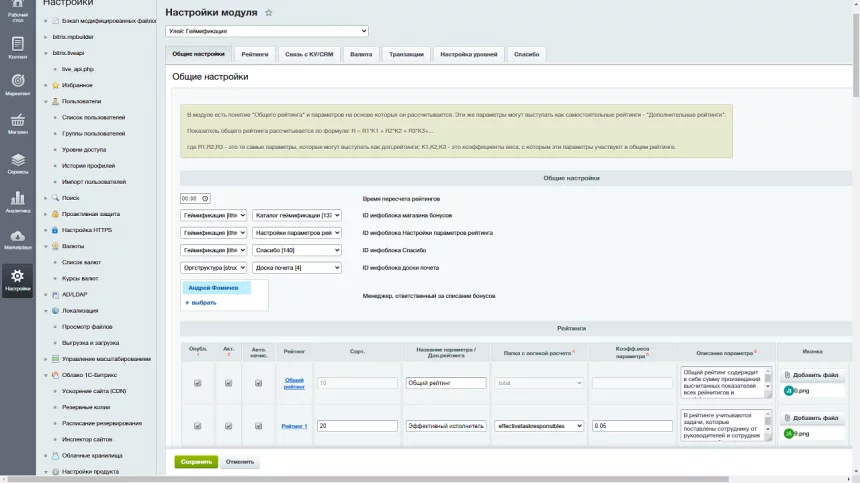Screen dimensions: 860x483
Task: Open the Маркетинг sidebar icon
Action: pyautogui.click(x=18, y=85)
